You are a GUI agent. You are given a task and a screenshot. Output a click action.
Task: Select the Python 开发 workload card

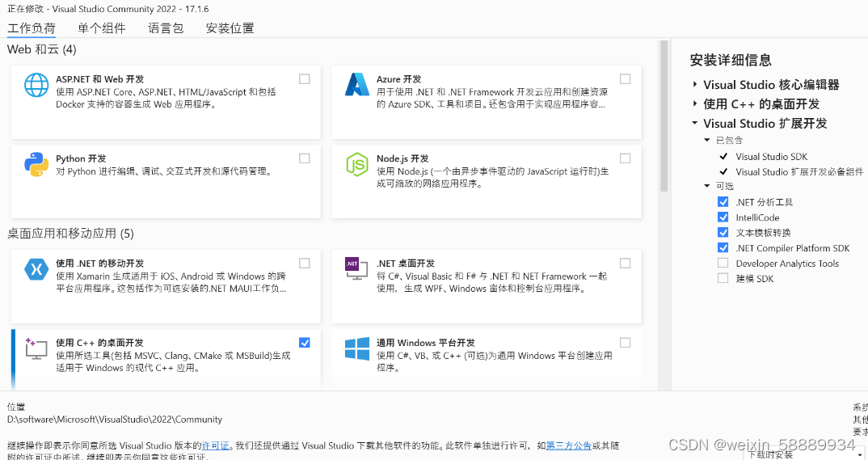click(166, 182)
